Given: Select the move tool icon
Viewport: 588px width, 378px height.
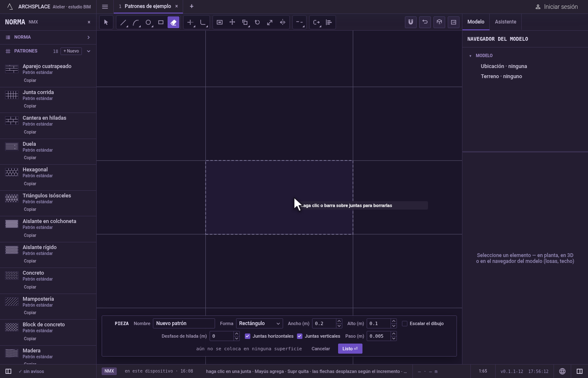Looking at the screenshot, I should [x=232, y=22].
